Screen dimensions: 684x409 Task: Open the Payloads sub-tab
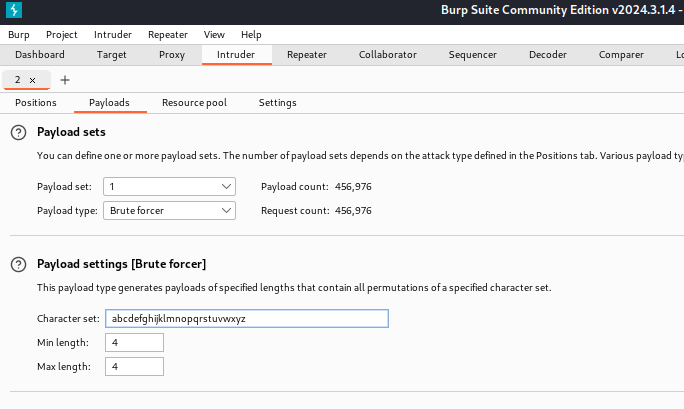coord(109,103)
